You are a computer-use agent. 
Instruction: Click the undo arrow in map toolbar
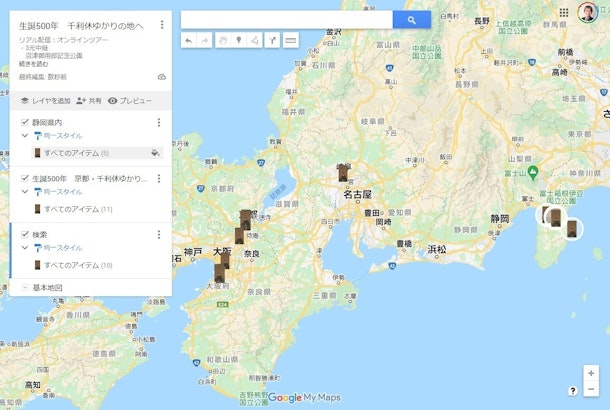pos(190,40)
